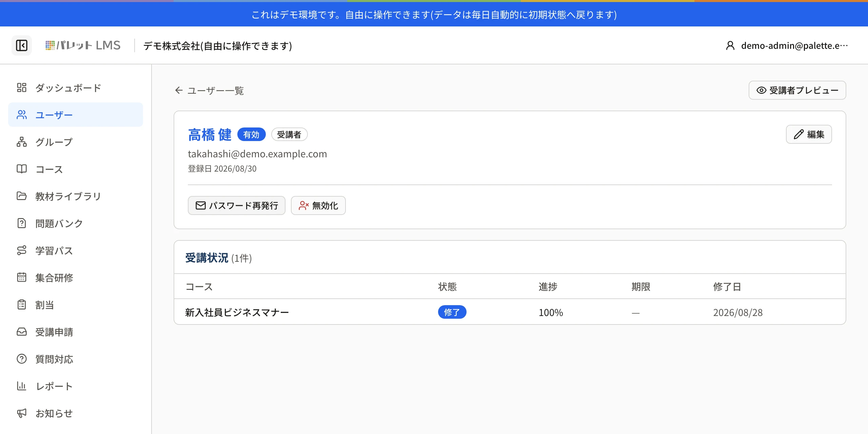Open 質問対応 menu item

76,359
